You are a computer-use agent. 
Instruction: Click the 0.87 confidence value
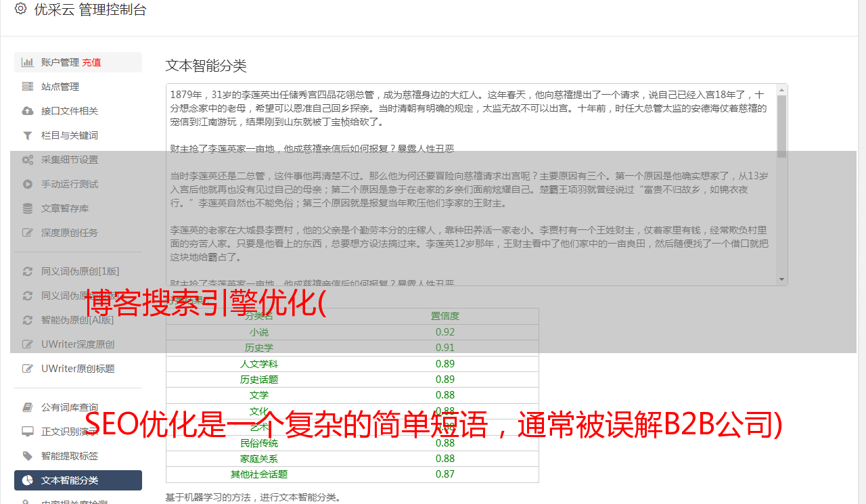(x=445, y=474)
